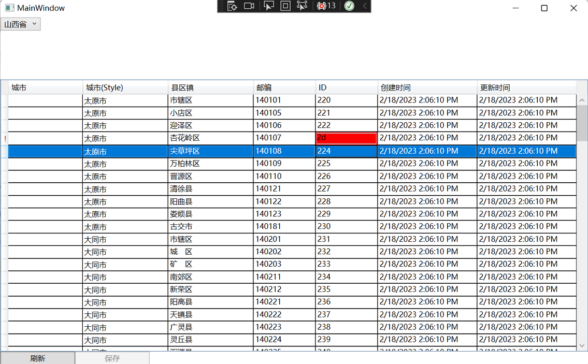Select the 南郊区 cell
Screen dimensions: 588x364
[210, 277]
